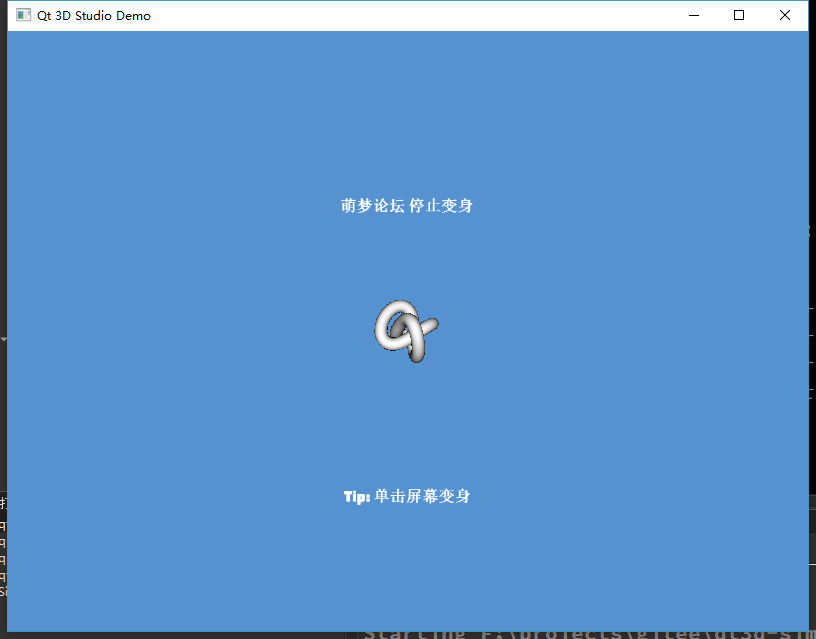
Task: Click the small arrow on the far left edge
Action: 3,339
